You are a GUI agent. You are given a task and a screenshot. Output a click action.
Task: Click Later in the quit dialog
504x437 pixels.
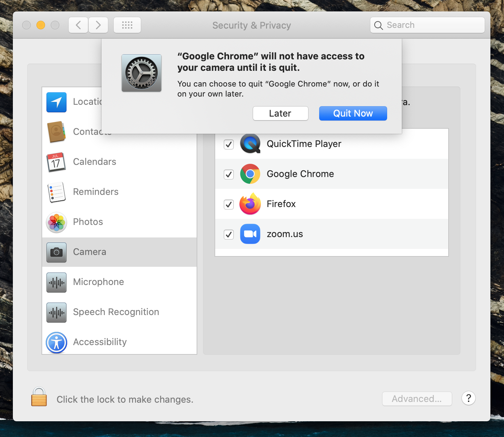click(x=281, y=113)
